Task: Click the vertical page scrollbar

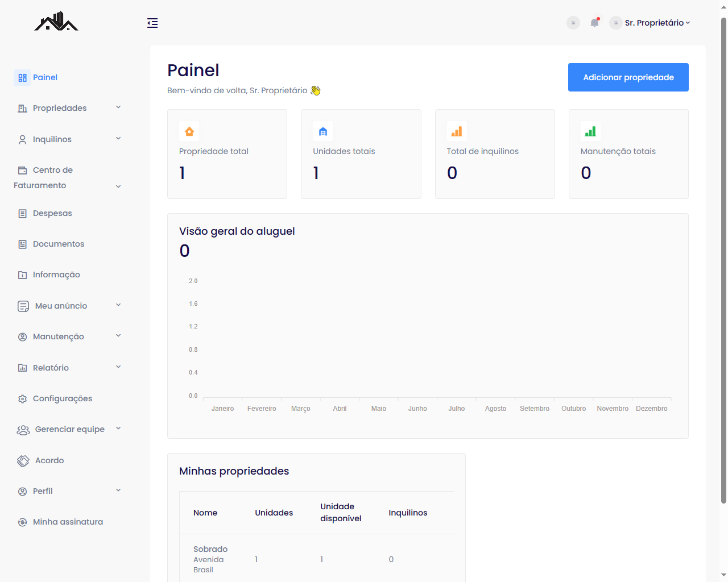Action: click(723, 256)
